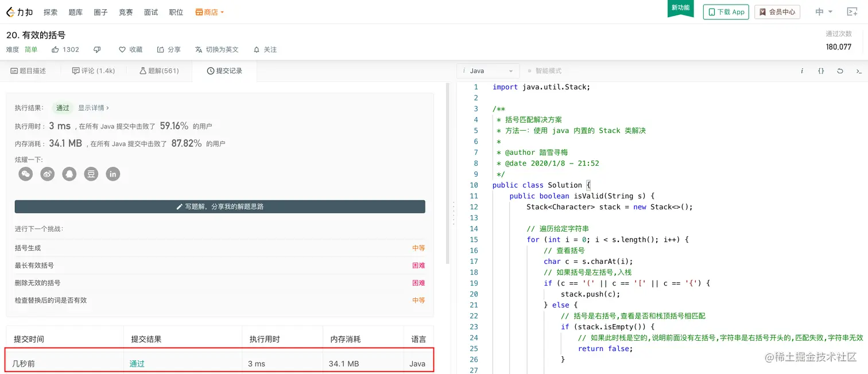Open the 圈子 menu item
Screen dimensions: 868x374
point(100,12)
